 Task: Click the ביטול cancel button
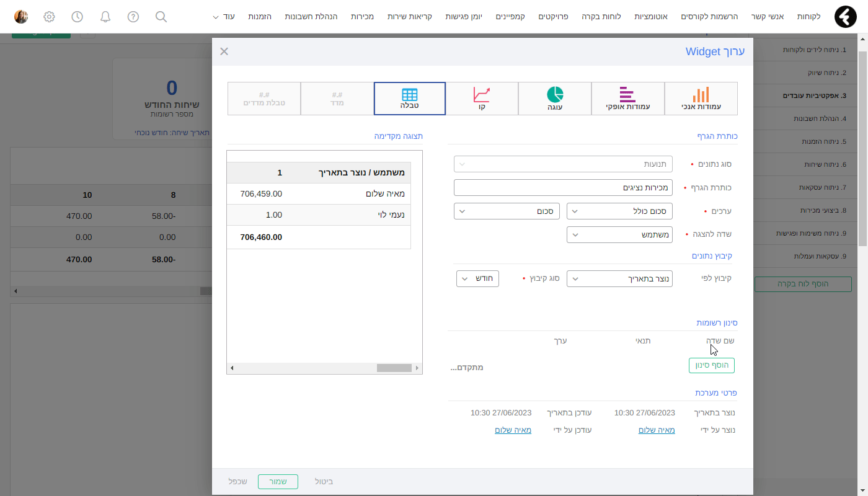324,482
